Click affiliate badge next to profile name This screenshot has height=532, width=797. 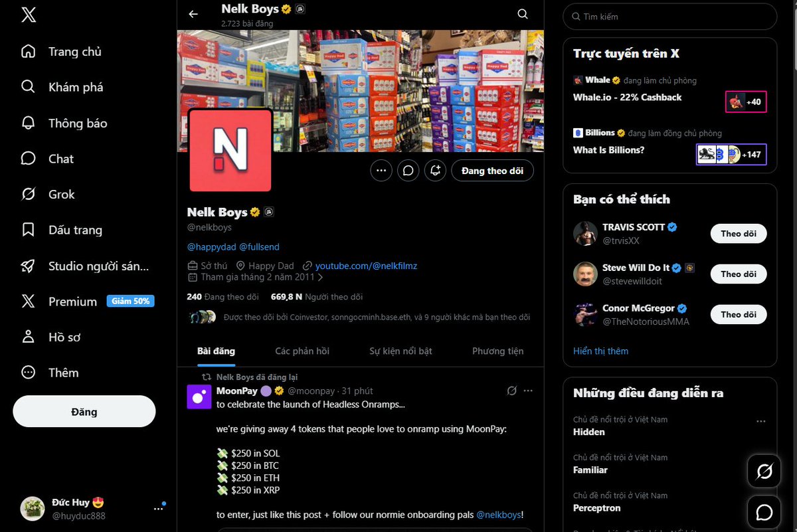pyautogui.click(x=269, y=212)
